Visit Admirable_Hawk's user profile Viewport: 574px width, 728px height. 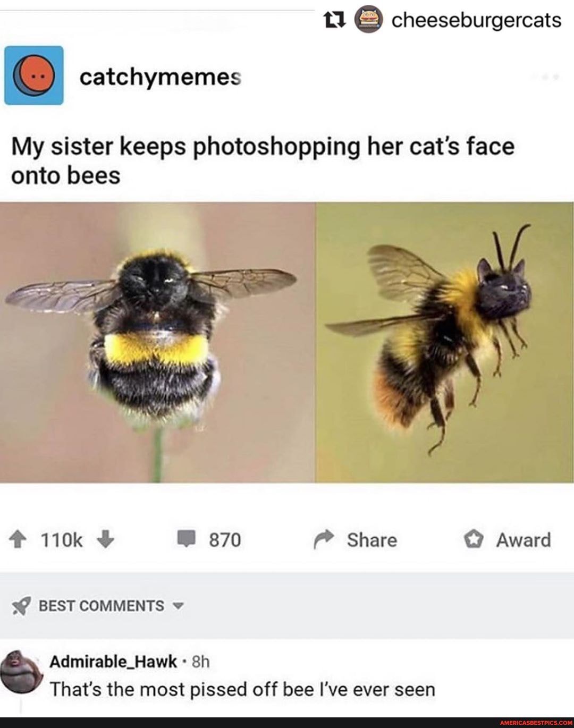click(x=113, y=662)
